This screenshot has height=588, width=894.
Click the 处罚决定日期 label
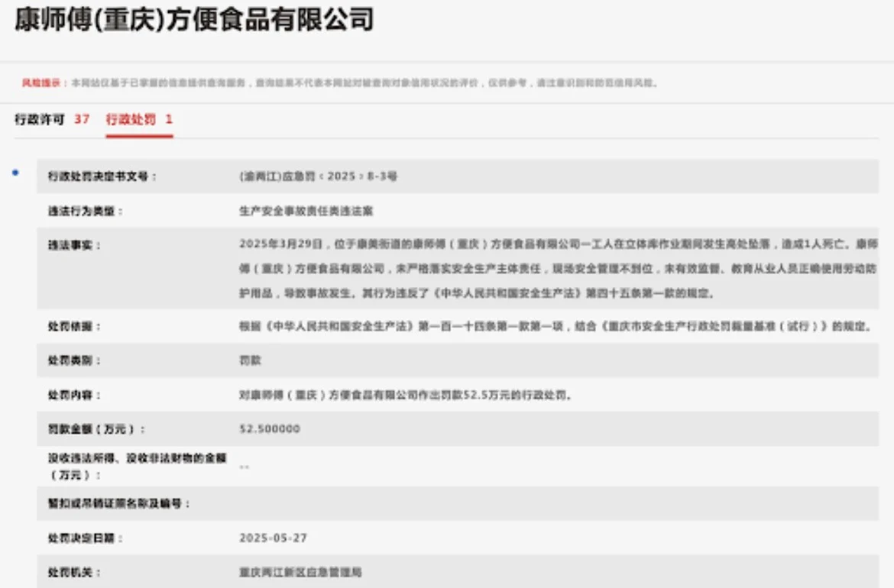(85, 538)
